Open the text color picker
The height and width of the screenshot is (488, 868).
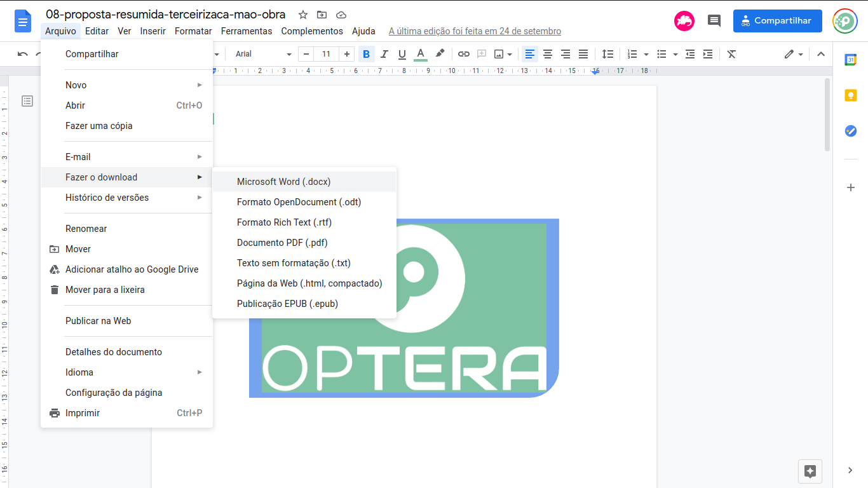(x=420, y=54)
